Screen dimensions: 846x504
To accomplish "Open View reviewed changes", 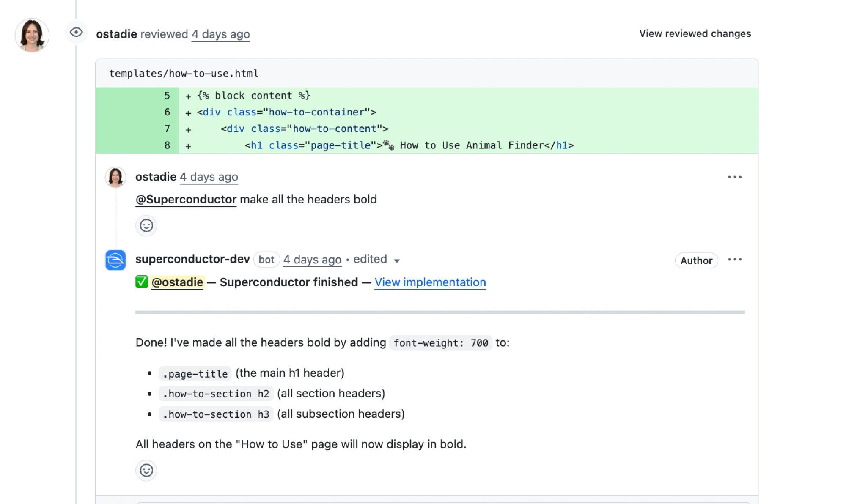I will (695, 33).
